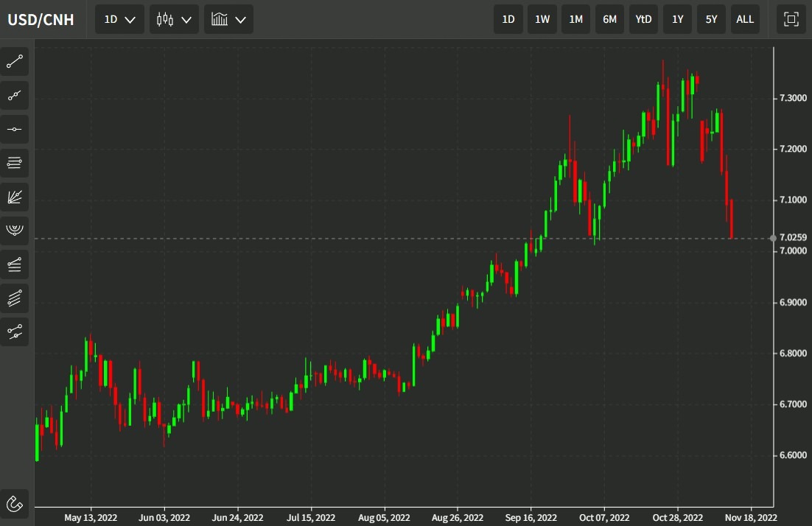Viewport: 812px width, 526px height.
Task: Click the 7.3000 price axis label
Action: (x=793, y=98)
